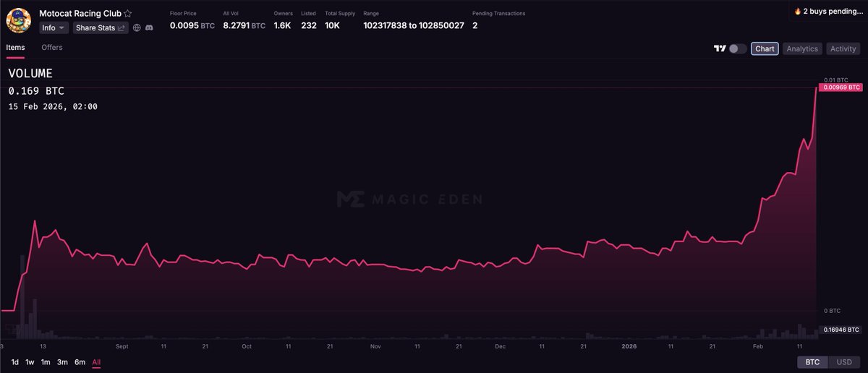The width and height of the screenshot is (868, 373).
Task: Click the TradingView logo icon
Action: (720, 48)
